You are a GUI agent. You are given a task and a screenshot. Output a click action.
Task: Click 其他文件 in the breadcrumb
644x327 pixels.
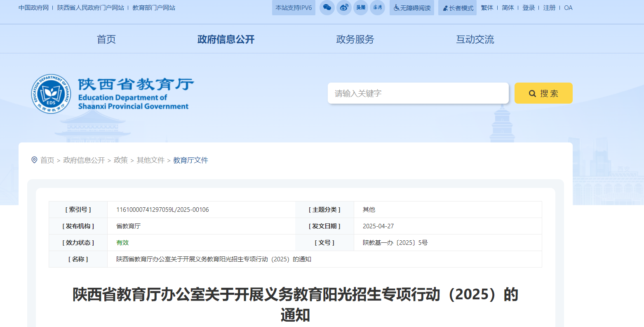[x=150, y=160]
